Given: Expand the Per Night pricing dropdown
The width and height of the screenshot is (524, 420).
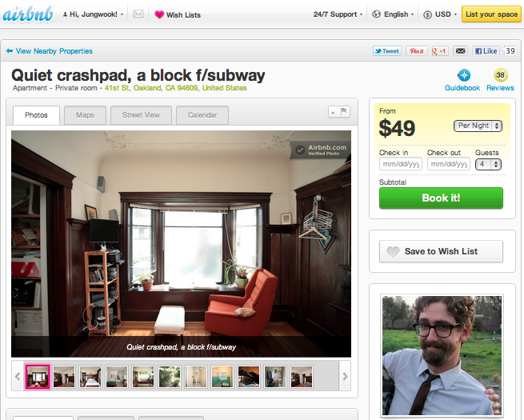Looking at the screenshot, I should [478, 126].
